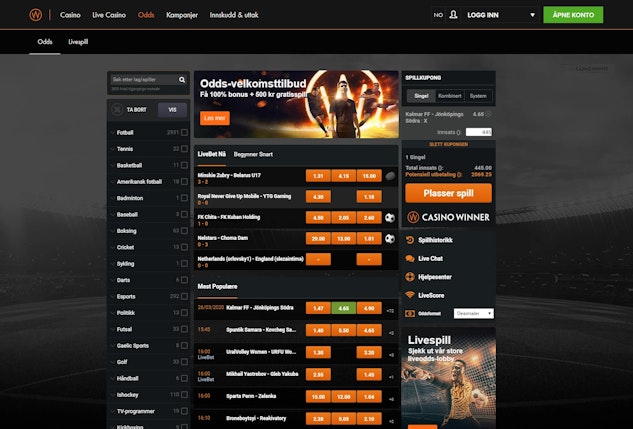The image size is (633, 429).
Task: Open the Kampanjer menu item
Action: tap(182, 15)
